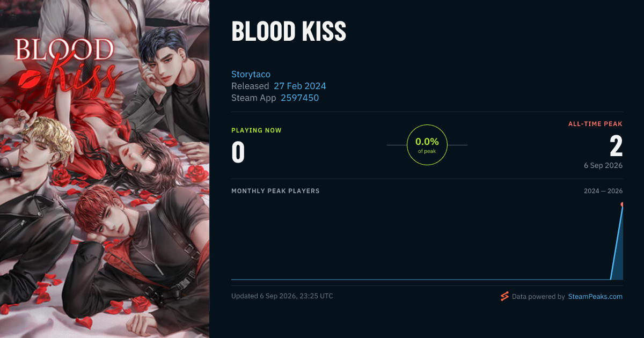Viewport: 644px width, 338px height.
Task: Click the Playing Now count 0
Action: click(x=238, y=152)
